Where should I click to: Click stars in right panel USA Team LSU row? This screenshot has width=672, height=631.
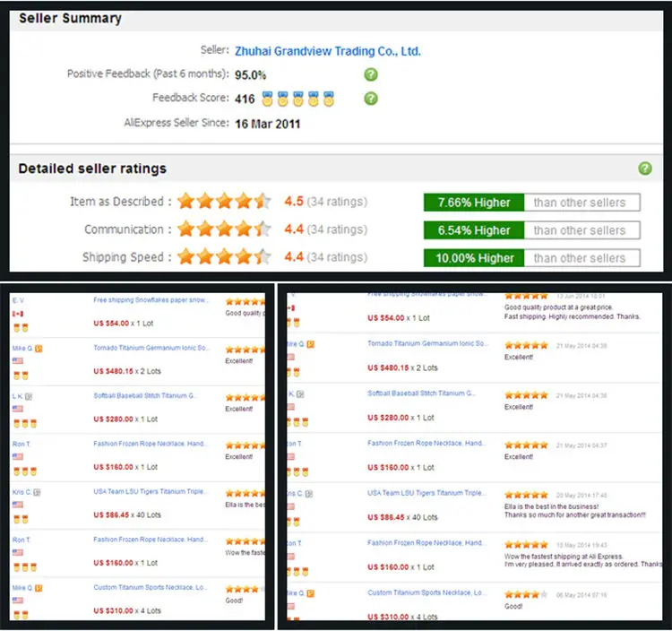click(526, 495)
